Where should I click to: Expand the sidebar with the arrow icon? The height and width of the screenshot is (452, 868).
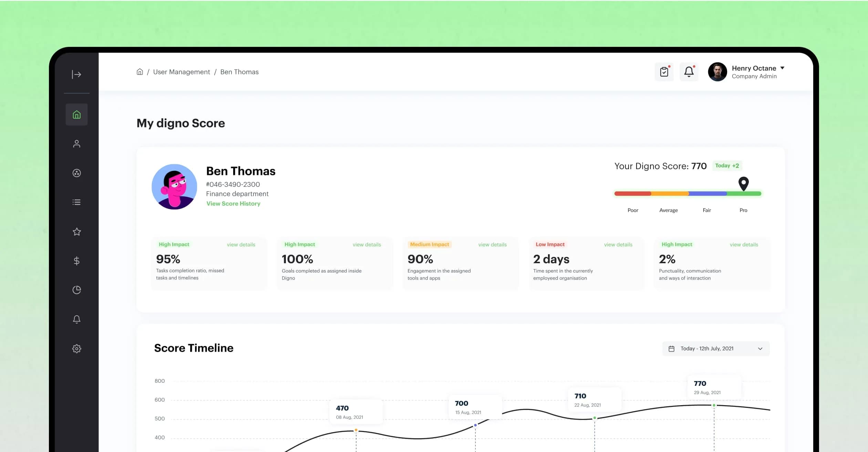click(76, 74)
